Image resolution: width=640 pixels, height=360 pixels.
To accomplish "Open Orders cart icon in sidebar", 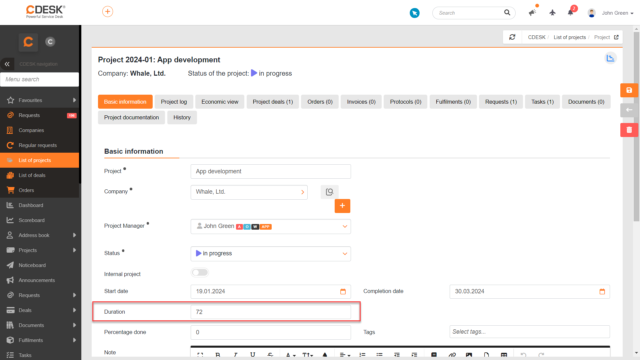I will pyautogui.click(x=10, y=190).
